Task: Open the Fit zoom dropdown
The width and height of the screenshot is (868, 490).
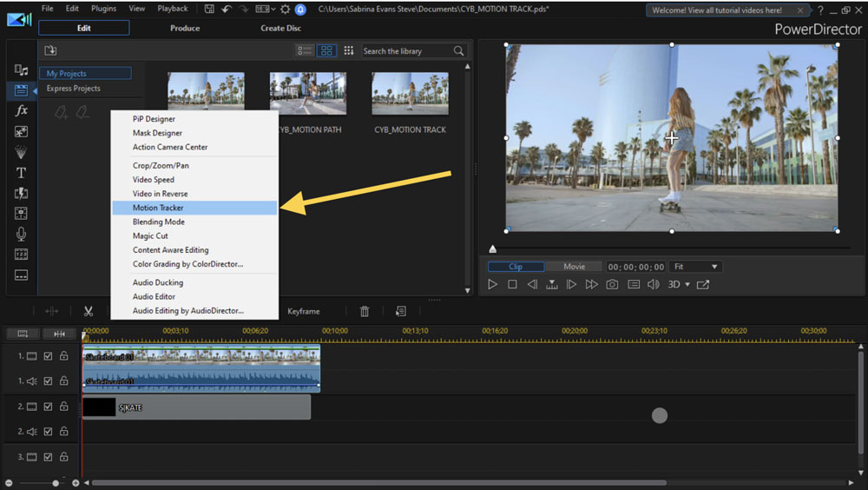Action: [x=696, y=267]
